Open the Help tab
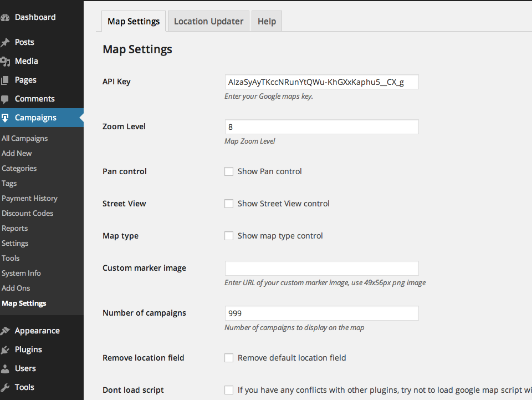 [x=267, y=22]
